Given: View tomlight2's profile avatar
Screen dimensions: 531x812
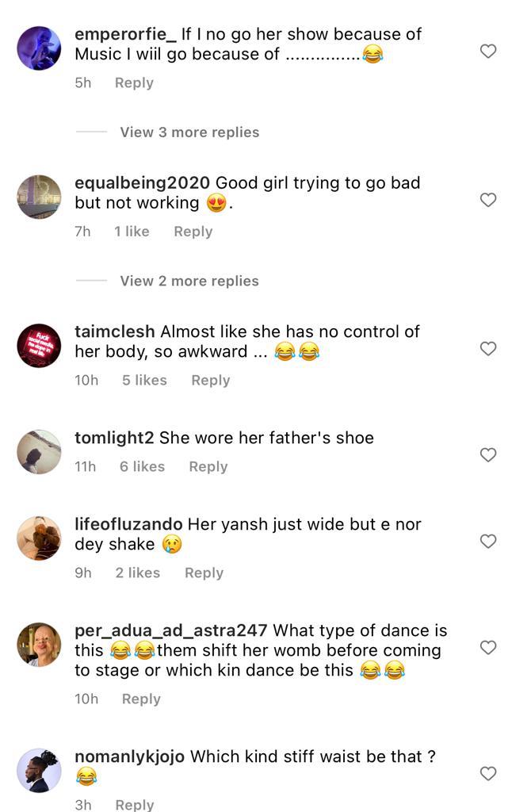Looking at the screenshot, I should pyautogui.click(x=39, y=452).
